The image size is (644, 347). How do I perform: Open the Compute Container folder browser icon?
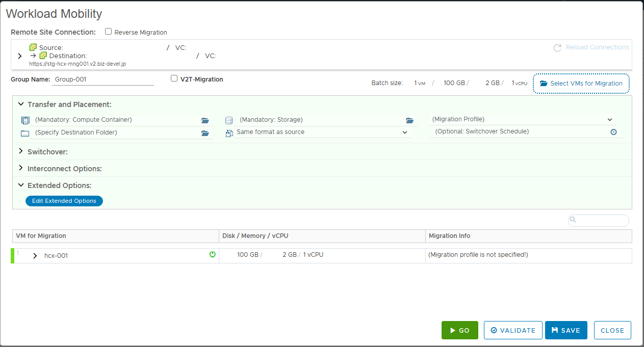pos(205,120)
